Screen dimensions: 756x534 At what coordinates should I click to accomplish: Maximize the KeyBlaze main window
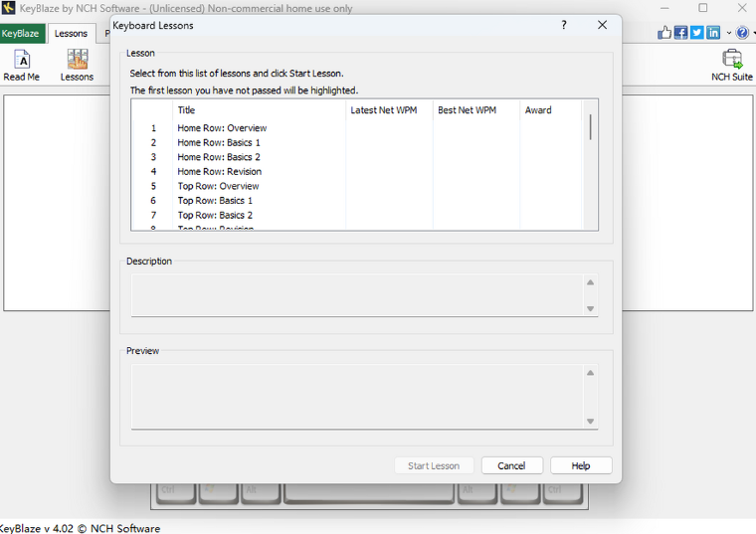point(703,8)
